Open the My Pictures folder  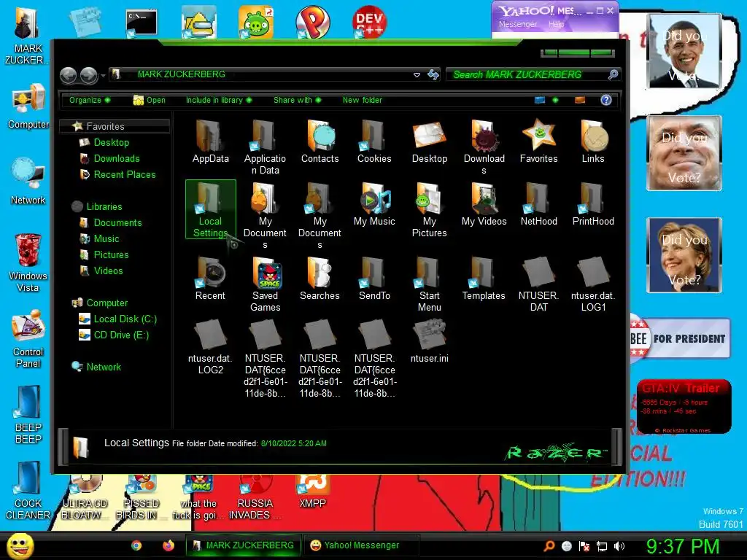pos(429,210)
